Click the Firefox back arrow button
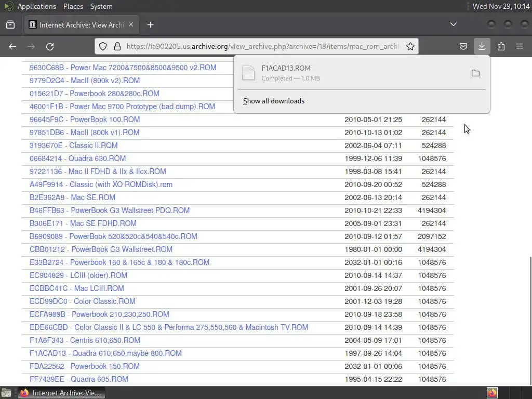The width and height of the screenshot is (532, 399). (12, 46)
